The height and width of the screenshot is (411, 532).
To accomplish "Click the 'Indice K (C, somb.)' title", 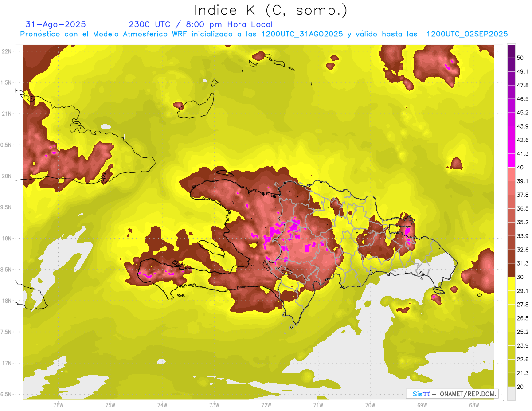I will 270,10.
